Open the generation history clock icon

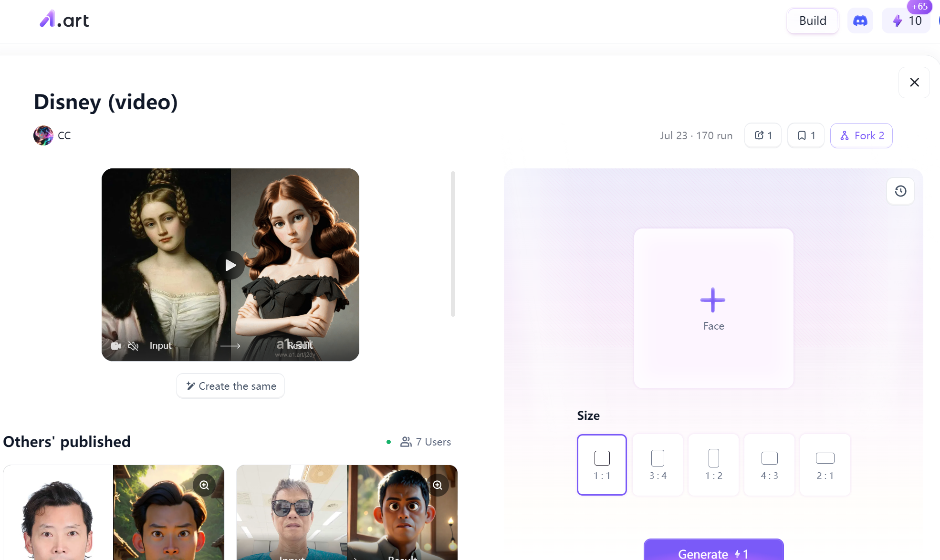tap(900, 191)
